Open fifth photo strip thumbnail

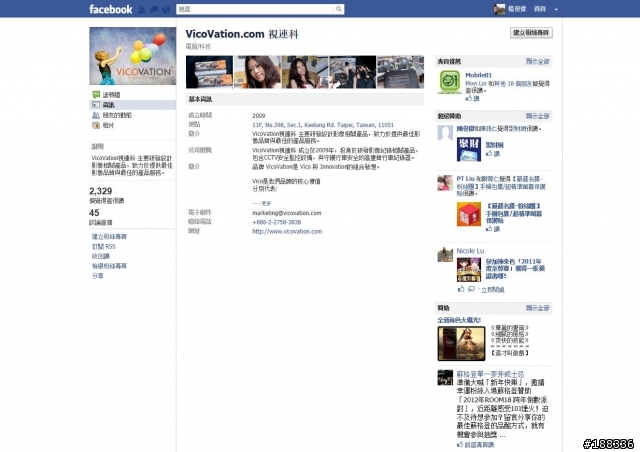(x=400, y=72)
